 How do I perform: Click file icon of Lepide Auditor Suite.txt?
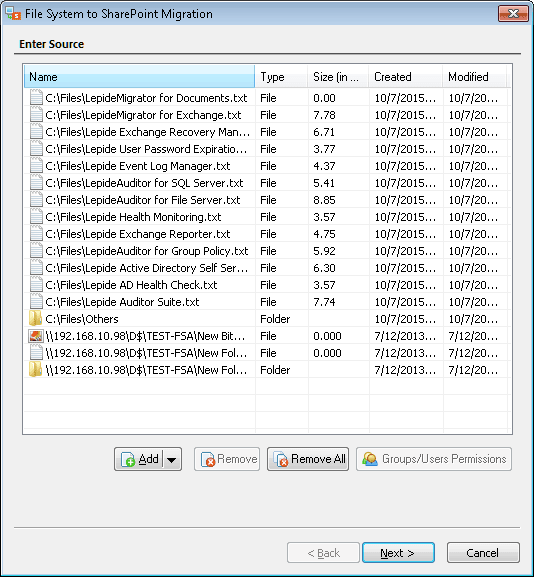[x=36, y=301]
